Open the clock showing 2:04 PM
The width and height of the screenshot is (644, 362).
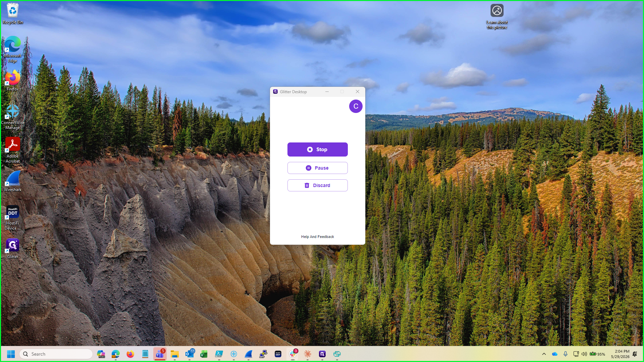[620, 354]
